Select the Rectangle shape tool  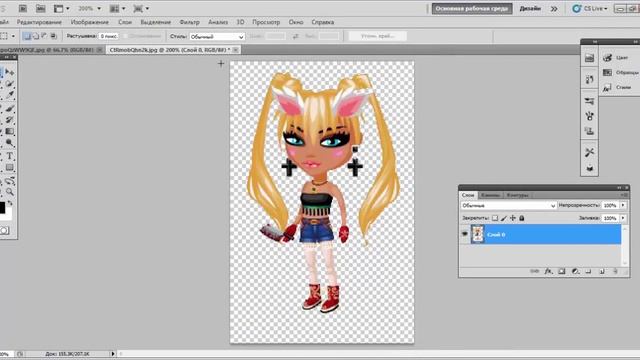pos(9,167)
